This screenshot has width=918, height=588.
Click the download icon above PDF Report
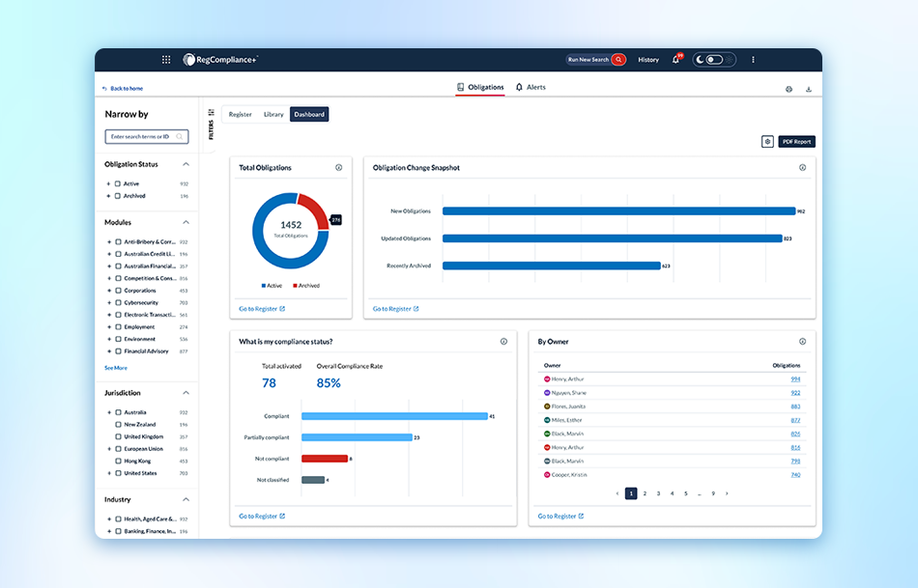pyautogui.click(x=809, y=89)
